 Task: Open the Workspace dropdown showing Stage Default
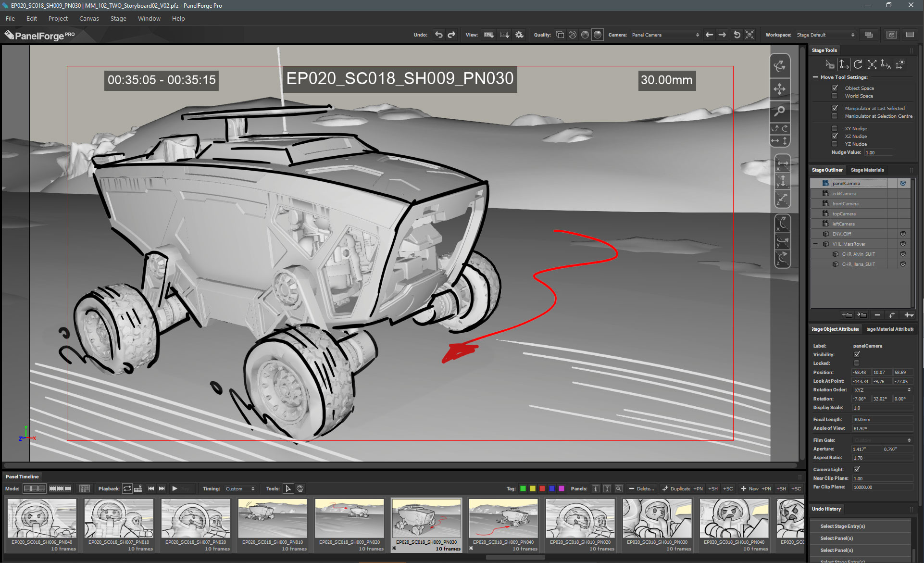825,35
